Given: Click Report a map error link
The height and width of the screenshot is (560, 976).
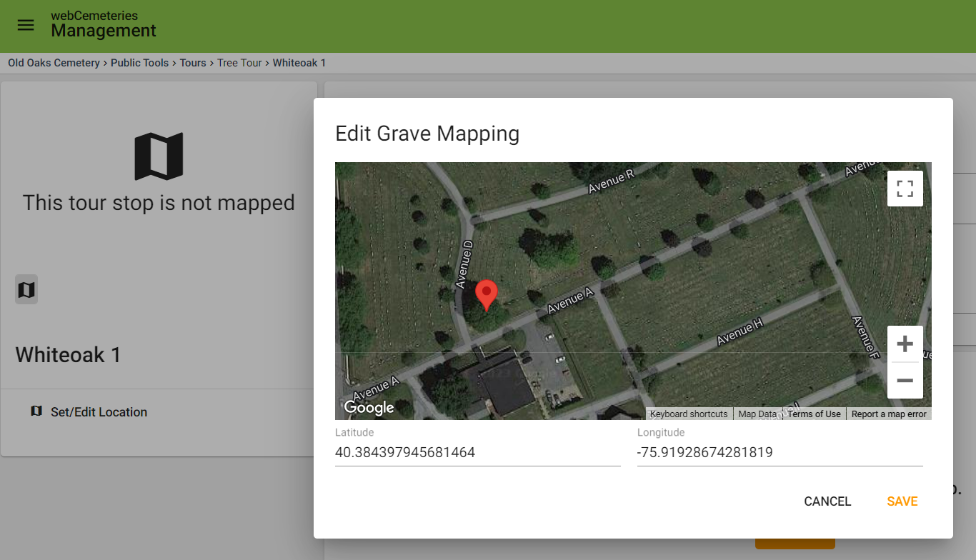Looking at the screenshot, I should click(889, 414).
